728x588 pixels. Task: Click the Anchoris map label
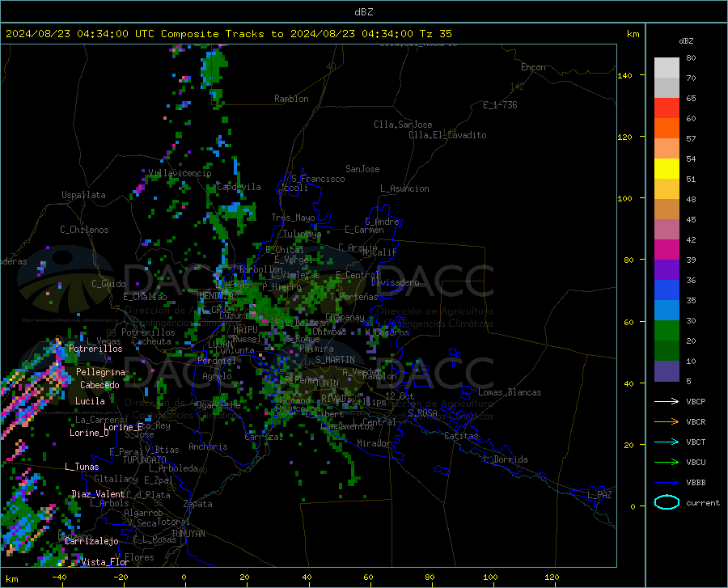pyautogui.click(x=208, y=447)
